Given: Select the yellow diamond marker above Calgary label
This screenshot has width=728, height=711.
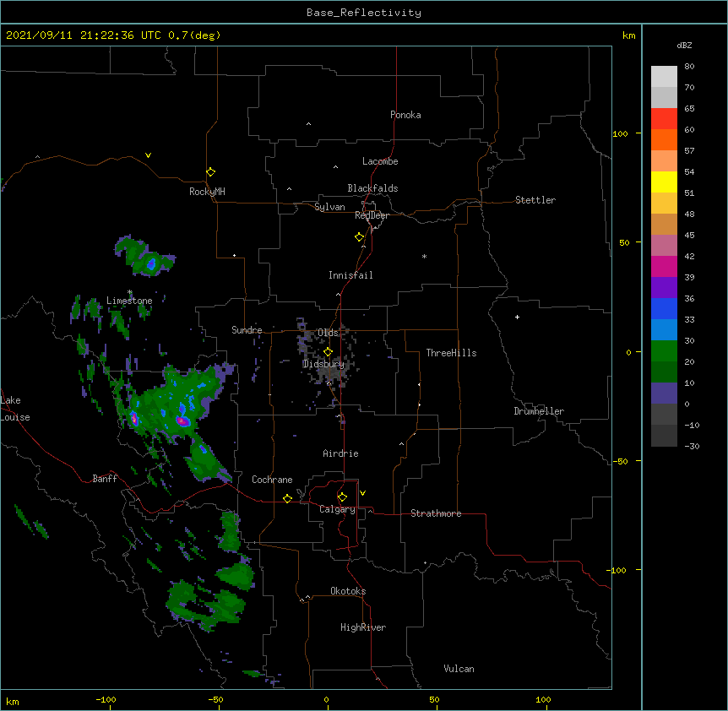Looking at the screenshot, I should [342, 497].
